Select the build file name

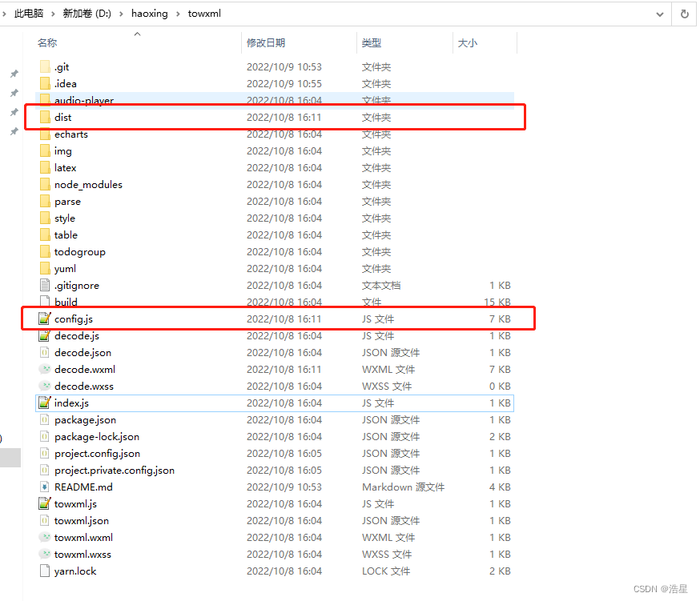click(x=66, y=302)
